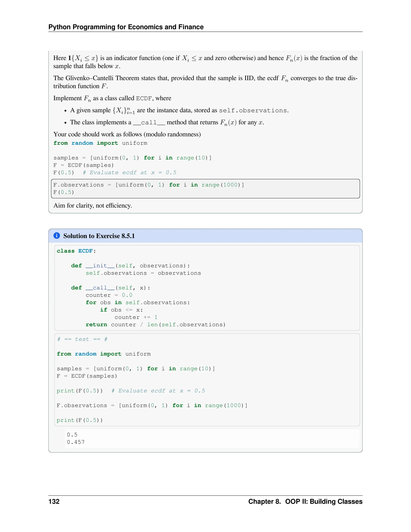Click the 'counter += 1' line

(x=136, y=317)
